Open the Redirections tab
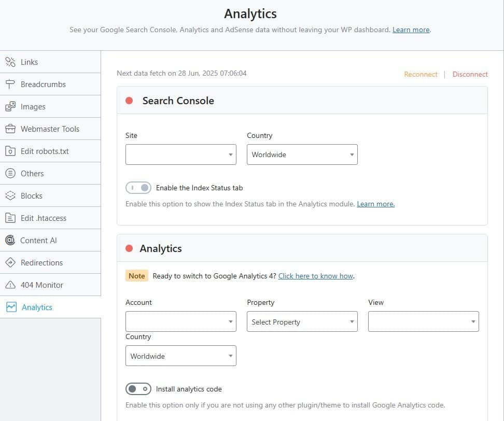504x421 pixels. 50,262
